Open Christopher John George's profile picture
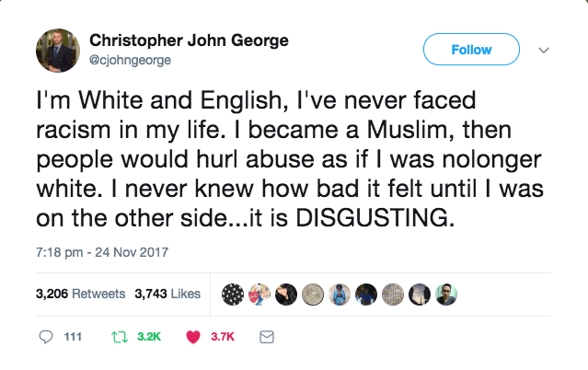 [58, 51]
